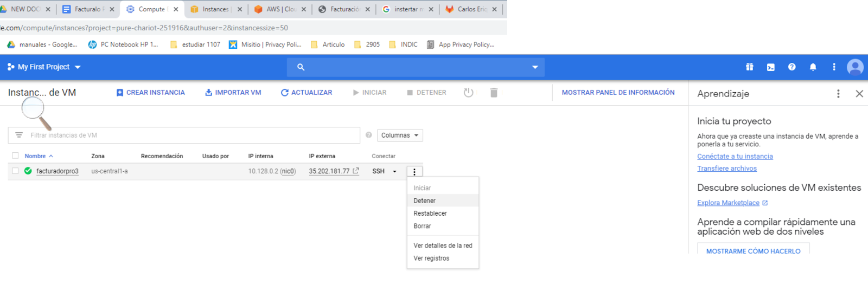Open the user account avatar
This screenshot has width=868, height=285.
click(x=855, y=67)
